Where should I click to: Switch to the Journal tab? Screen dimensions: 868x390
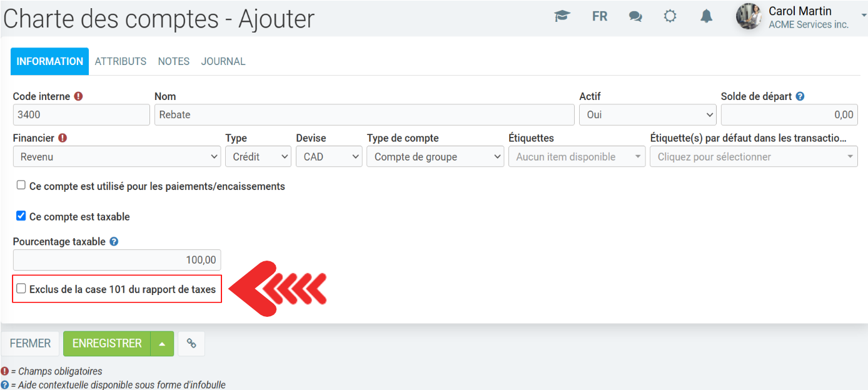click(223, 61)
